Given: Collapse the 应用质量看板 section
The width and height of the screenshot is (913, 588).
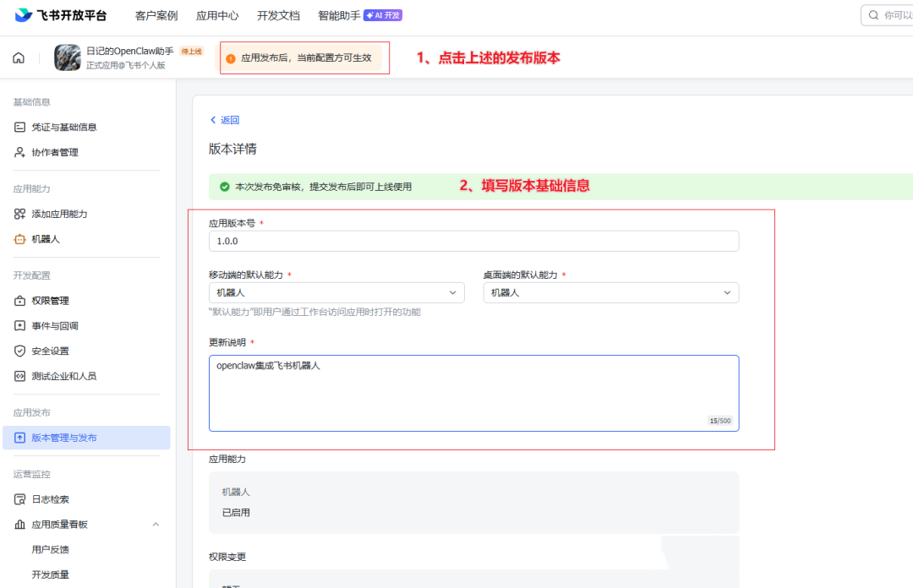Looking at the screenshot, I should (x=156, y=524).
